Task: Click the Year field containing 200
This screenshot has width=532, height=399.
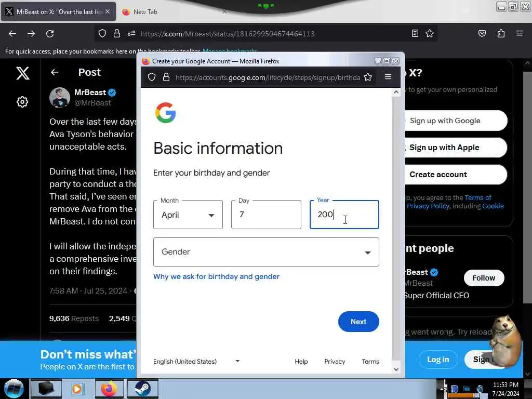Action: 344,215
